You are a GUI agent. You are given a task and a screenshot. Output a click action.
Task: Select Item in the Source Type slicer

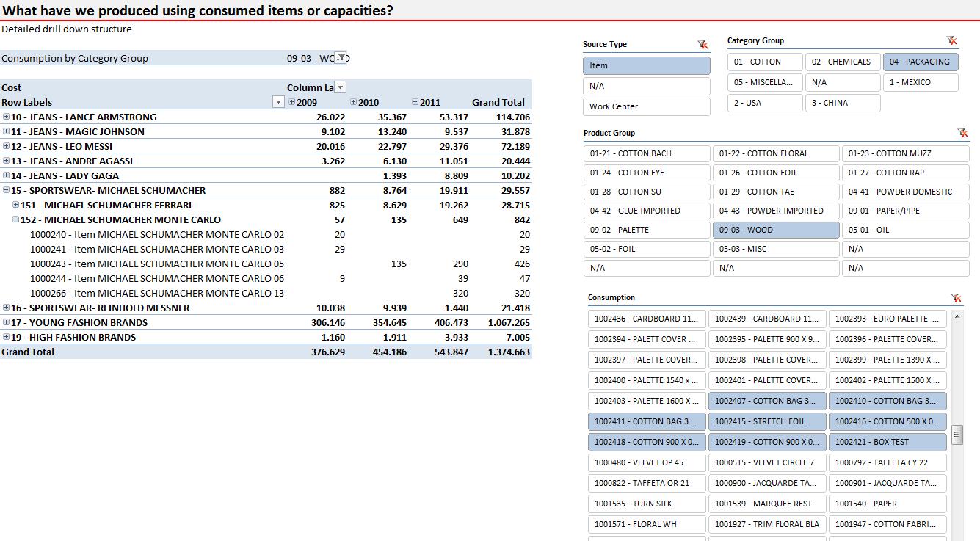647,65
